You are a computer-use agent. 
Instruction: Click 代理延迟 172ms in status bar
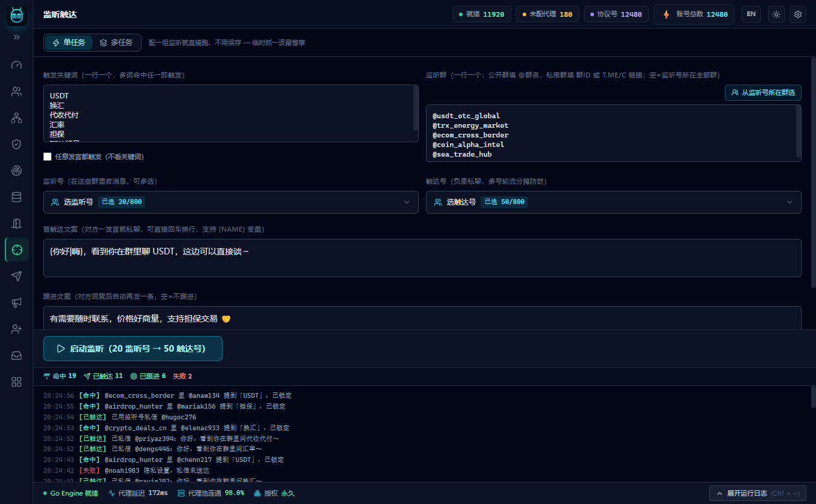point(138,493)
